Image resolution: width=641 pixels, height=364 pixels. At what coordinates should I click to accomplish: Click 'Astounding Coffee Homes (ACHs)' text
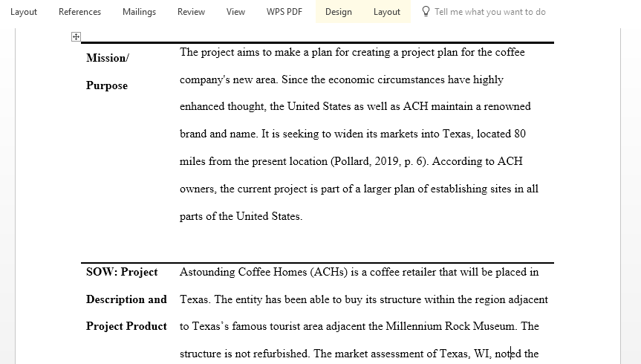click(x=264, y=272)
